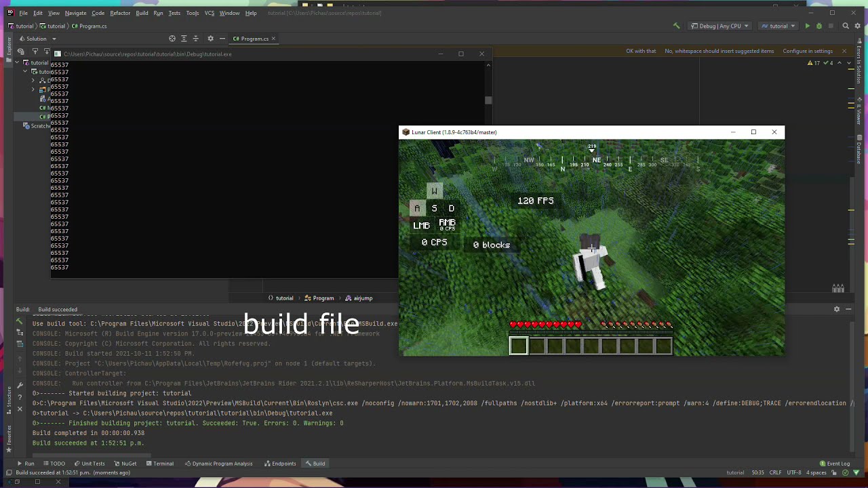This screenshot has width=868, height=488.
Task: Dismiss the whitespace notification banner
Action: pos(844,51)
